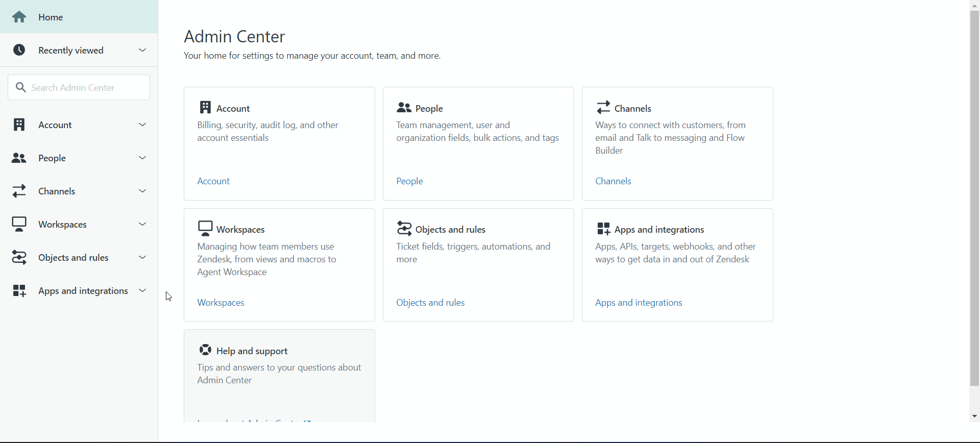Click 'Ticket fields, triggers, automations' description
This screenshot has height=443, width=980.
[473, 253]
